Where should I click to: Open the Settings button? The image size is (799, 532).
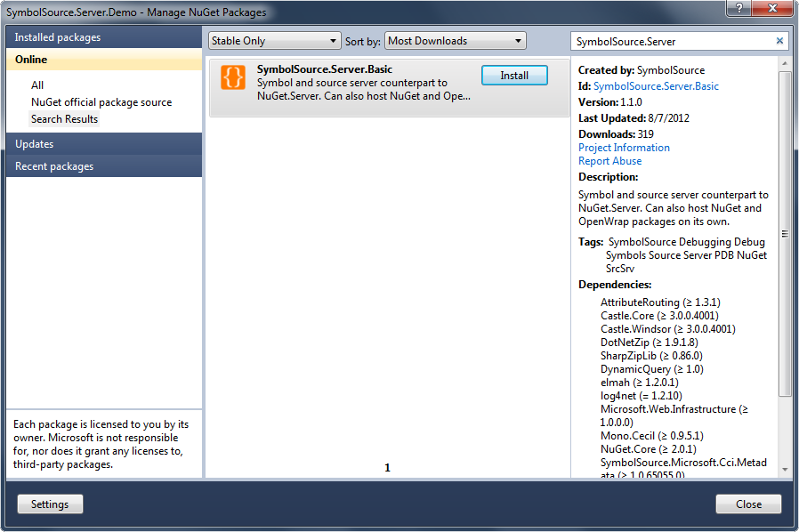click(50, 504)
